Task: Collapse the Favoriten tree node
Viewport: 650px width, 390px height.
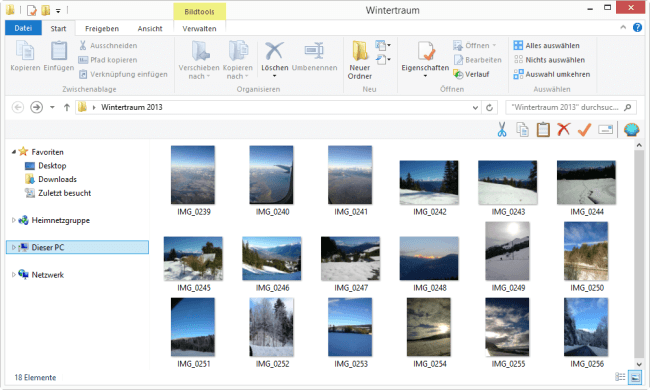Action: (x=14, y=152)
